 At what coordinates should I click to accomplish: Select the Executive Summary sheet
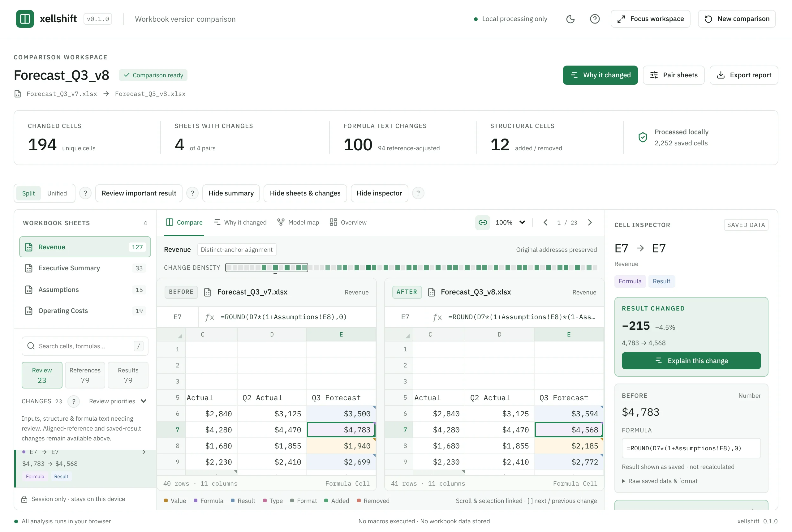(x=85, y=268)
